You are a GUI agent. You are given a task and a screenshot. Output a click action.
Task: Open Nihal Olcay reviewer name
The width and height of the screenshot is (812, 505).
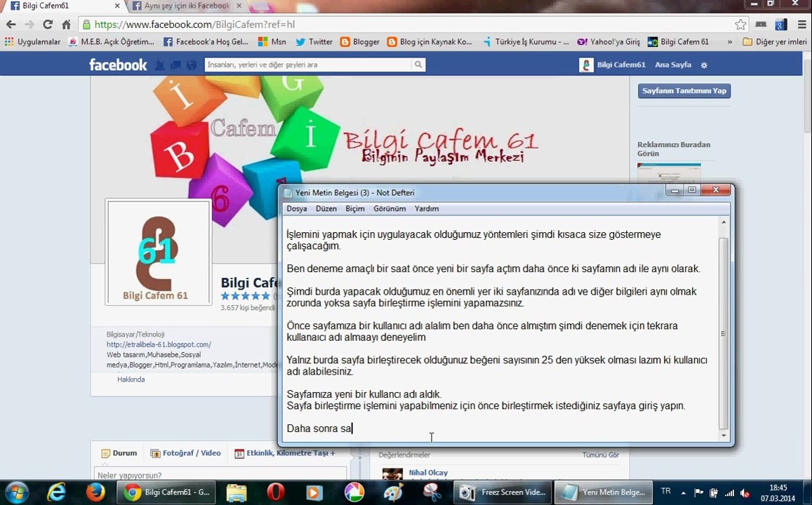pos(427,473)
